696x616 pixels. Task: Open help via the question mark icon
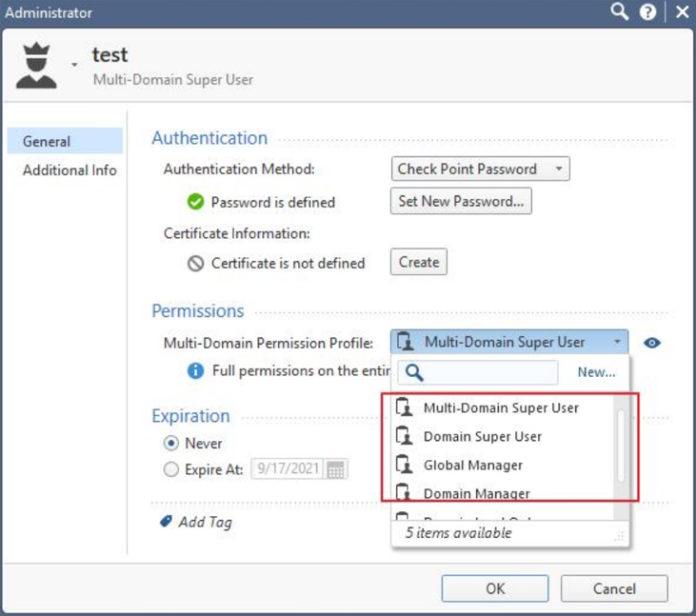648,12
